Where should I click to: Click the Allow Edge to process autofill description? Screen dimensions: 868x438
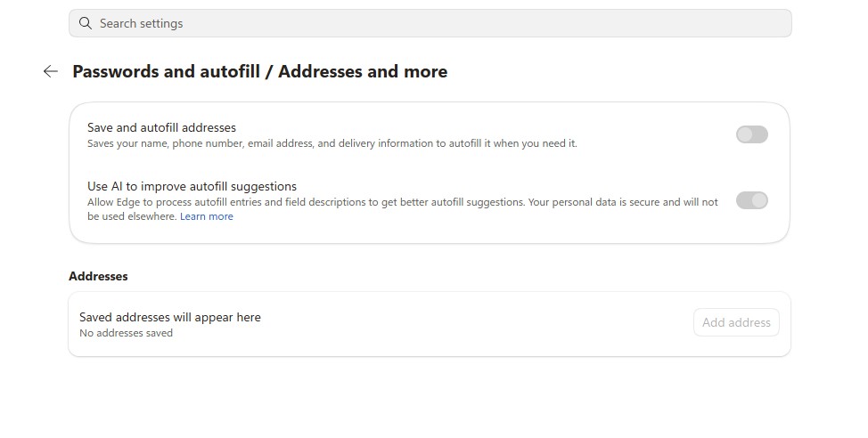pos(403,202)
